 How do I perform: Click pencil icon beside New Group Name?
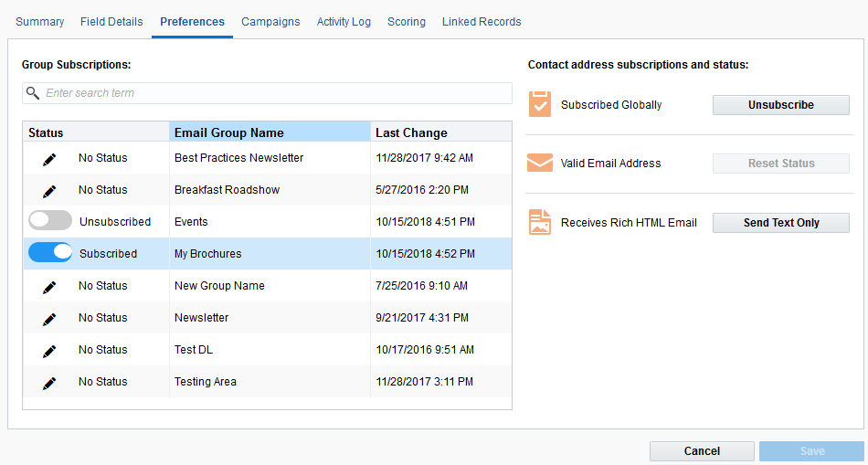coord(49,287)
